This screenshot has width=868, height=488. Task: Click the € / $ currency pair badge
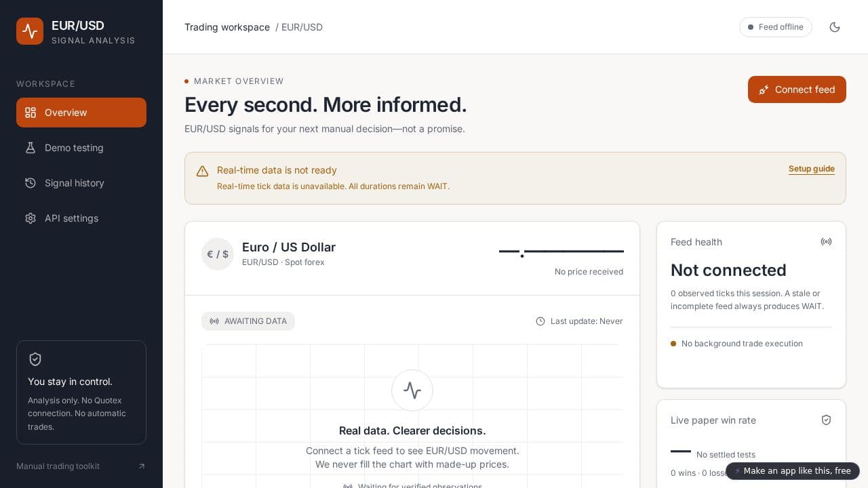218,254
